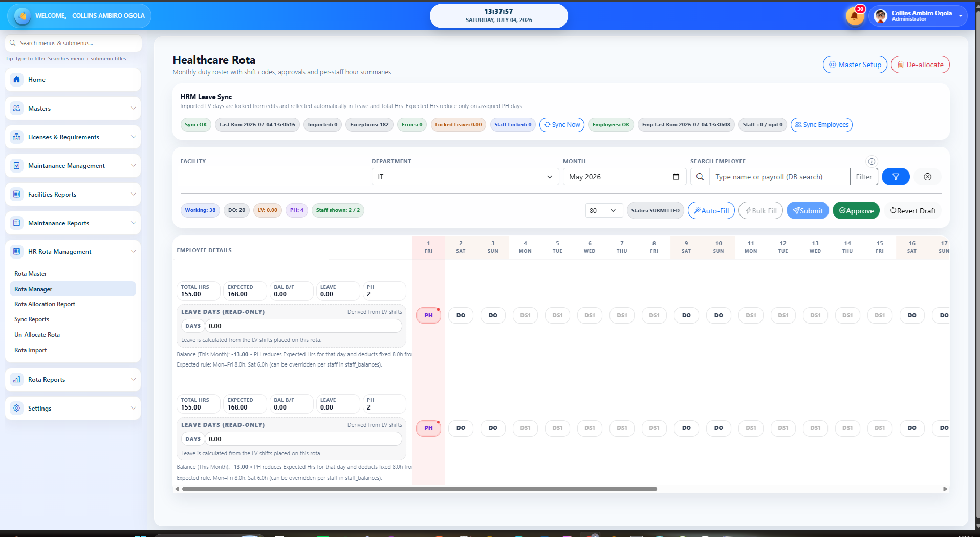Click the sidebar menu search box
This screenshot has width=980, height=537.
coord(73,43)
